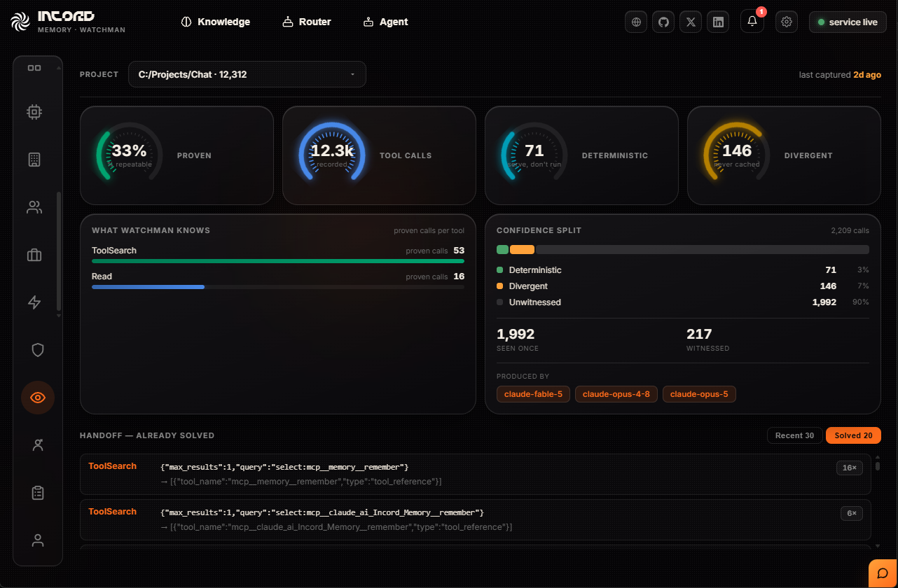Screen dimensions: 898x588
Task: Click the service live status pill
Action: click(848, 22)
